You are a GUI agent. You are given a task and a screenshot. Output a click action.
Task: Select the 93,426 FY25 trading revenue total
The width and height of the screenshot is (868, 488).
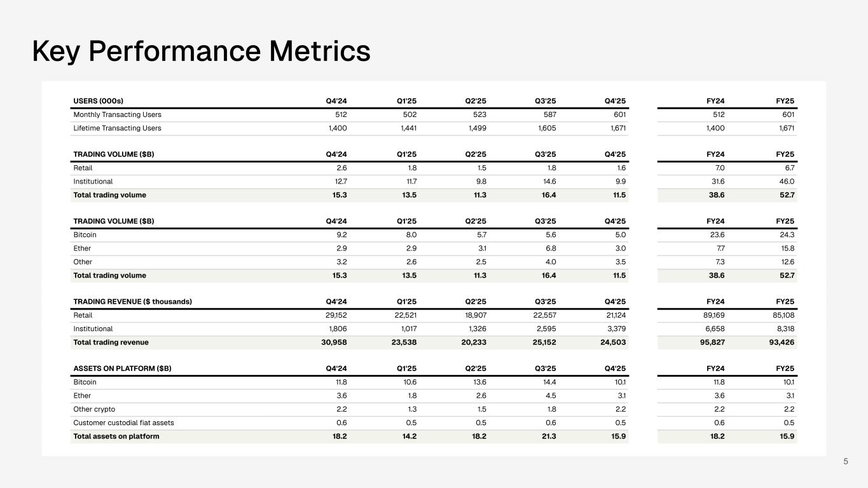(x=782, y=342)
